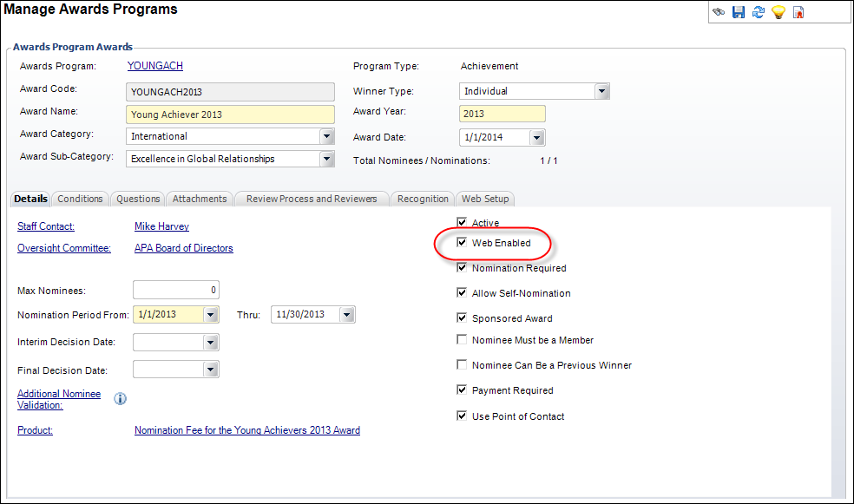Uncheck the Web Enabled checkbox
Viewport: 854px width, 504px height.
462,242
